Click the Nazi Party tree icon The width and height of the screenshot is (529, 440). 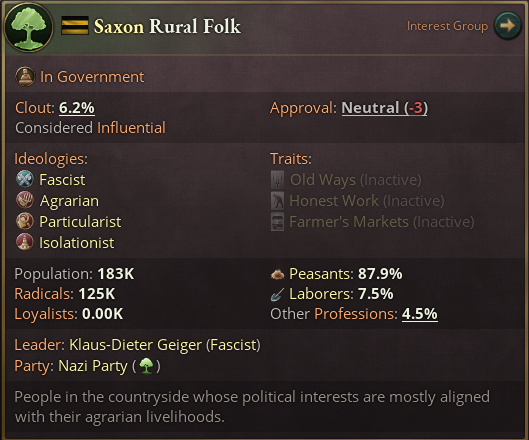tap(146, 366)
